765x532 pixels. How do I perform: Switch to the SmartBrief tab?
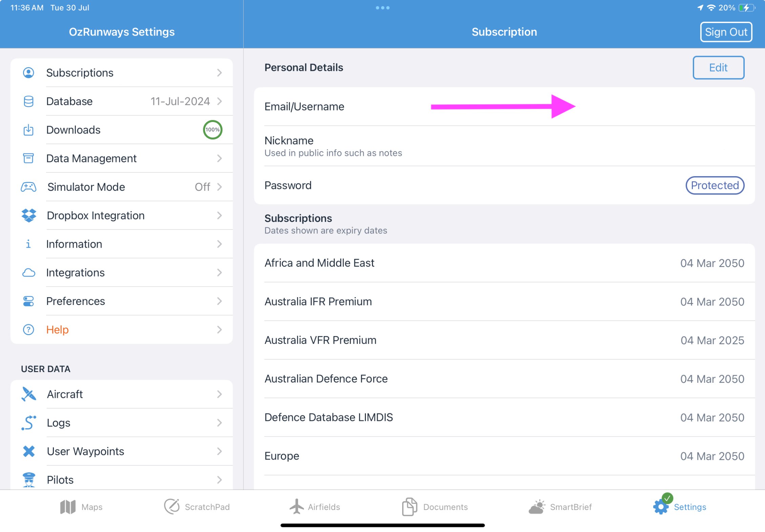(x=560, y=507)
